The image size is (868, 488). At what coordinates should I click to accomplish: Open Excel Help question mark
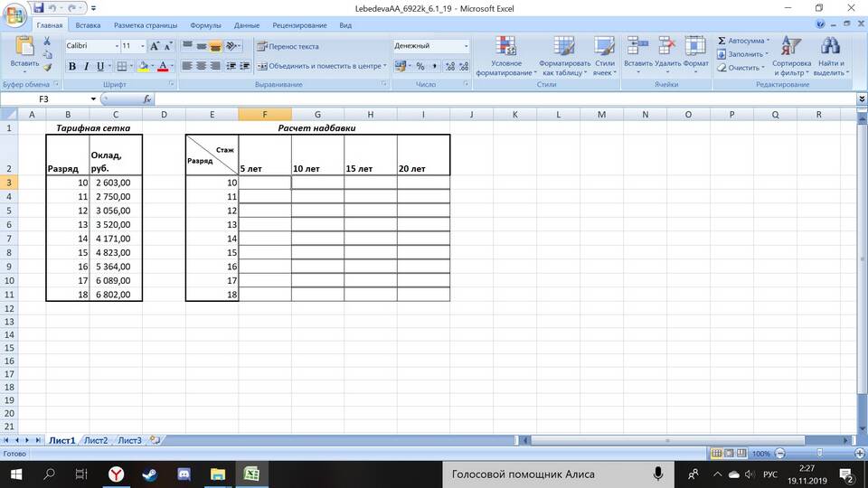point(820,24)
